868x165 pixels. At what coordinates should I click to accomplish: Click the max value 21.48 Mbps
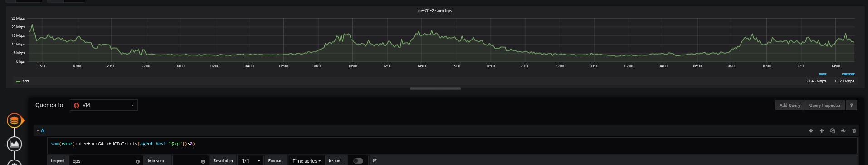[816, 81]
